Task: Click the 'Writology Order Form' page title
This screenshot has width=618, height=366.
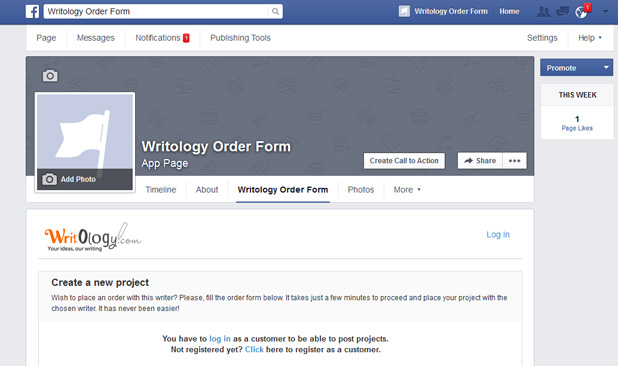Action: (216, 147)
